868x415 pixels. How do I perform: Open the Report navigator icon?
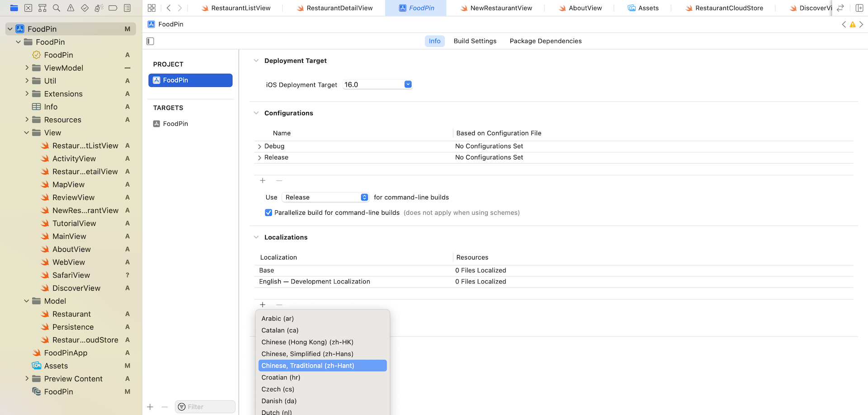[127, 8]
